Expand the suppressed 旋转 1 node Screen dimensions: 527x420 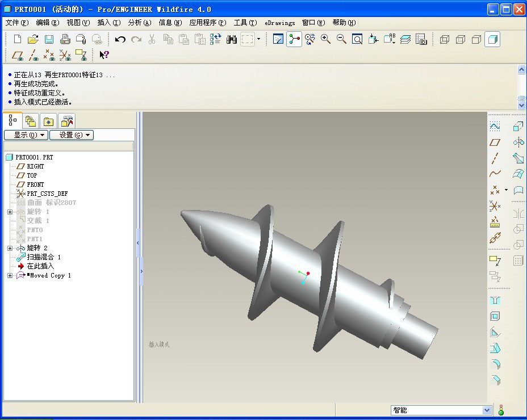click(10, 212)
